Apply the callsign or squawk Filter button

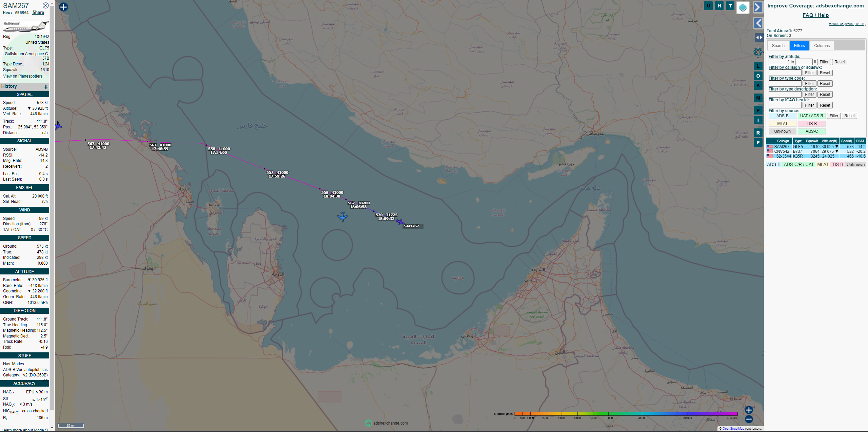[x=809, y=73]
